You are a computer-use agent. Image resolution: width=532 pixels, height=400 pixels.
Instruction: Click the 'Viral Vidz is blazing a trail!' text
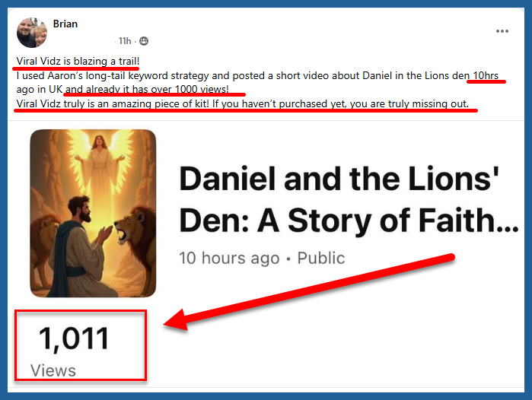tap(78, 61)
